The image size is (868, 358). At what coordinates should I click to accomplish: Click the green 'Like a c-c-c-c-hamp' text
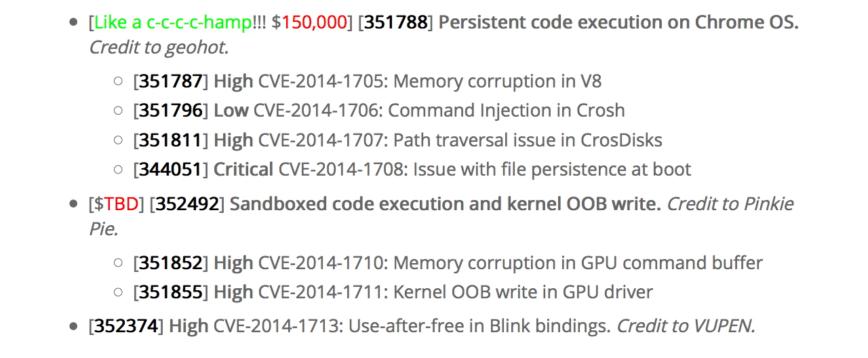coord(172,22)
